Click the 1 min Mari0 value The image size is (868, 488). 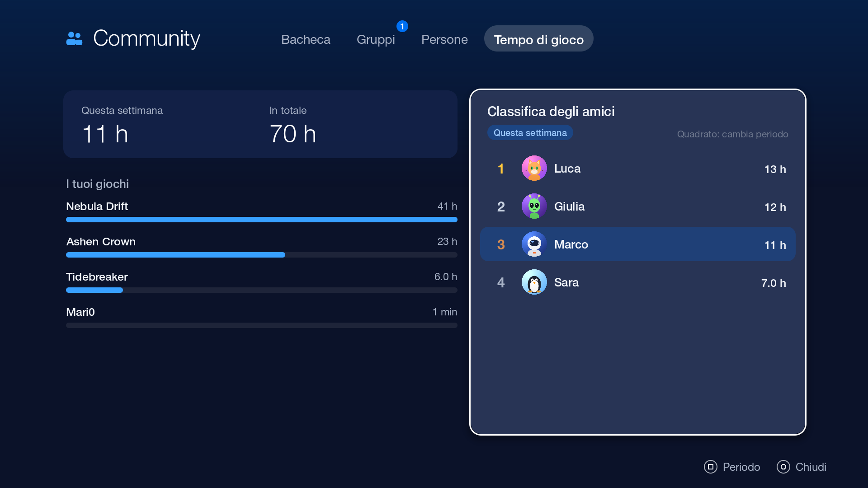[x=444, y=312]
